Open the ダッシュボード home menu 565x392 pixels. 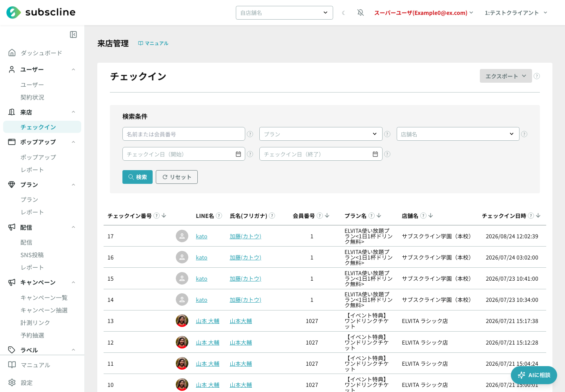(41, 53)
